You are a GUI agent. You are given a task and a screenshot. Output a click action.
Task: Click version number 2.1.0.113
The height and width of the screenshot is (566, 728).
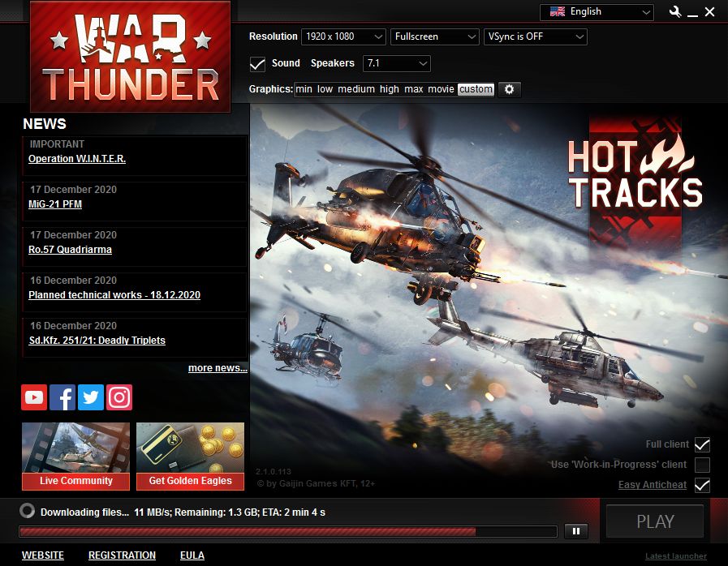pyautogui.click(x=274, y=471)
